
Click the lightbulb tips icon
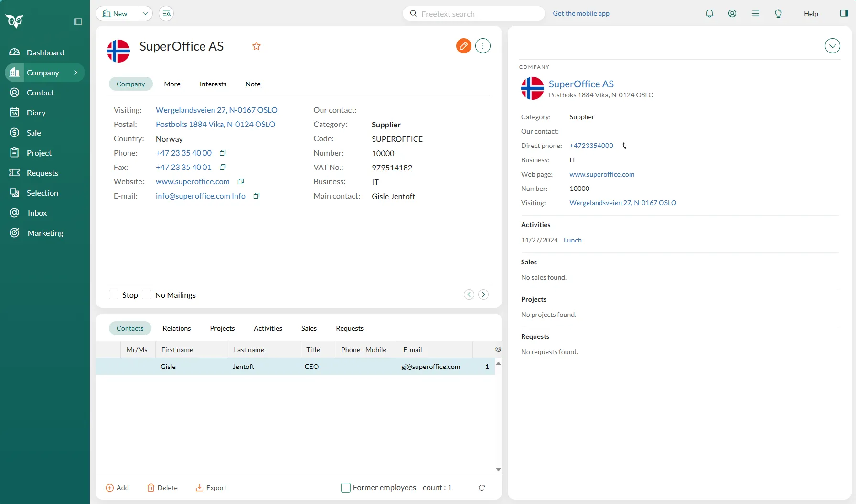[778, 13]
